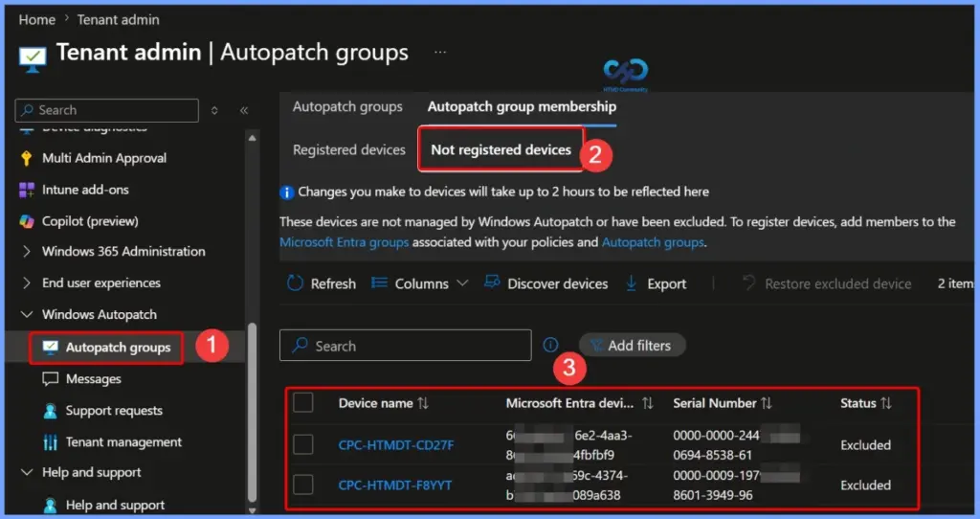The height and width of the screenshot is (519, 980).
Task: Click the funnel icon in Add filters
Action: click(x=595, y=345)
